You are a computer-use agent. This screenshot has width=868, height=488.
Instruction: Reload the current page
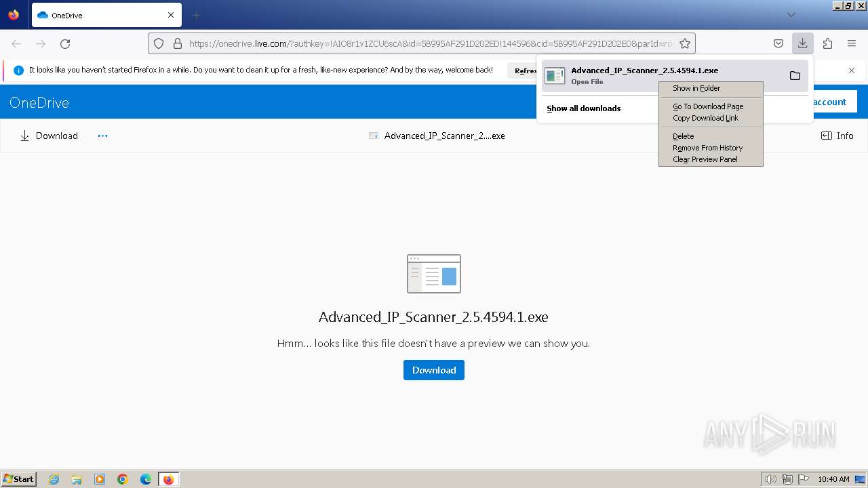(65, 43)
